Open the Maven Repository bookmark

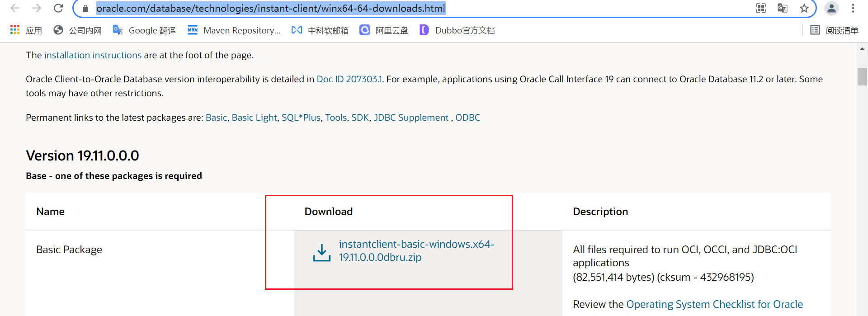click(234, 30)
